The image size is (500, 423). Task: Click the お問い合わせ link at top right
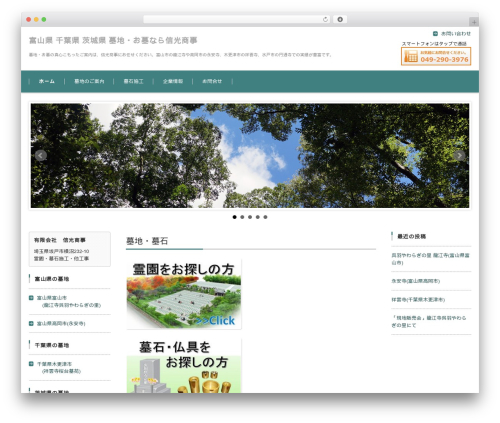point(455,33)
